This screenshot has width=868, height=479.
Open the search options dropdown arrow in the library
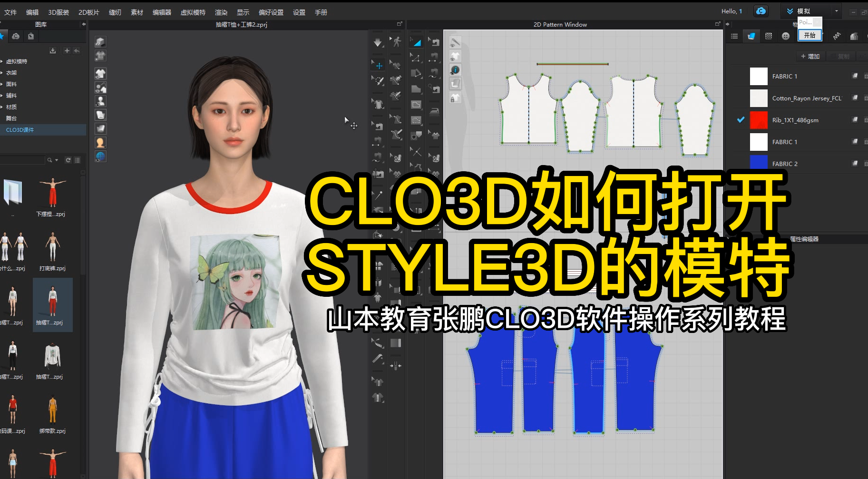coord(57,160)
